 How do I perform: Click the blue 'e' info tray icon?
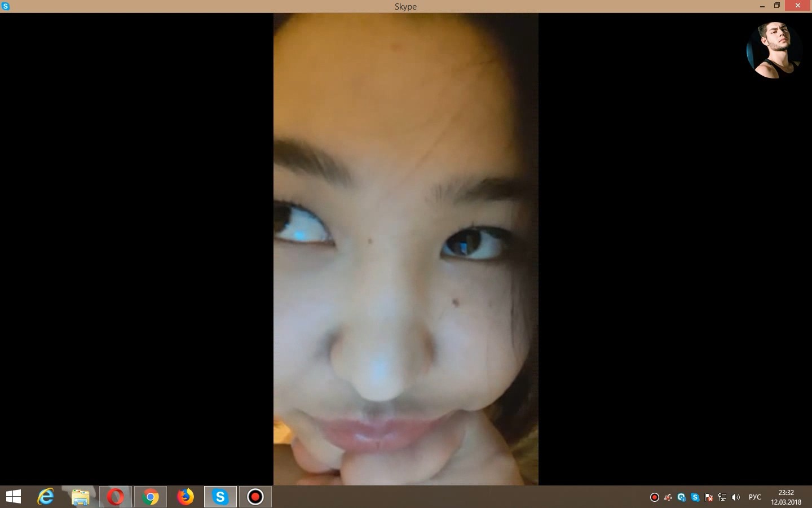click(682, 497)
